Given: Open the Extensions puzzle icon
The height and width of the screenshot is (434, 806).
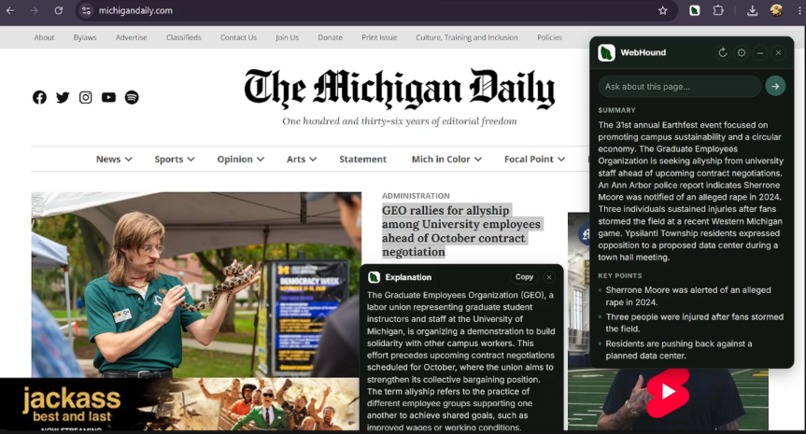Looking at the screenshot, I should [x=718, y=10].
